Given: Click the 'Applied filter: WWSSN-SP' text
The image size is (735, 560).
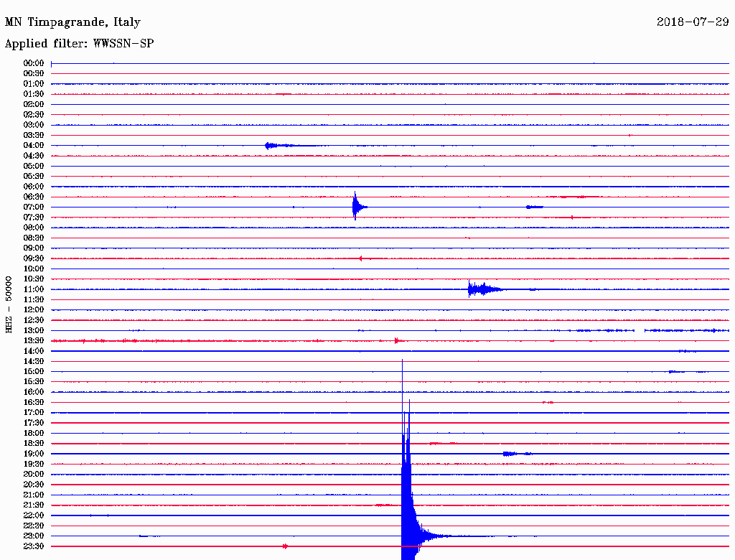Looking at the screenshot, I should pos(79,44).
